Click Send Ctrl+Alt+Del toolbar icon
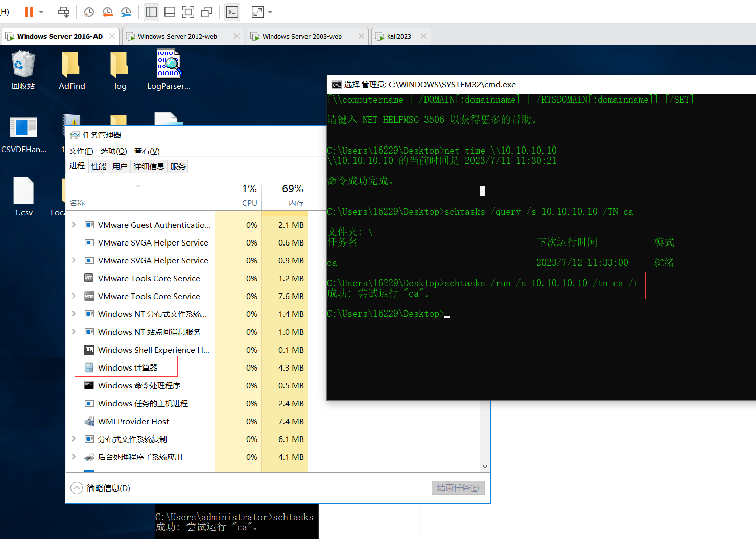The height and width of the screenshot is (539, 756). click(x=63, y=12)
